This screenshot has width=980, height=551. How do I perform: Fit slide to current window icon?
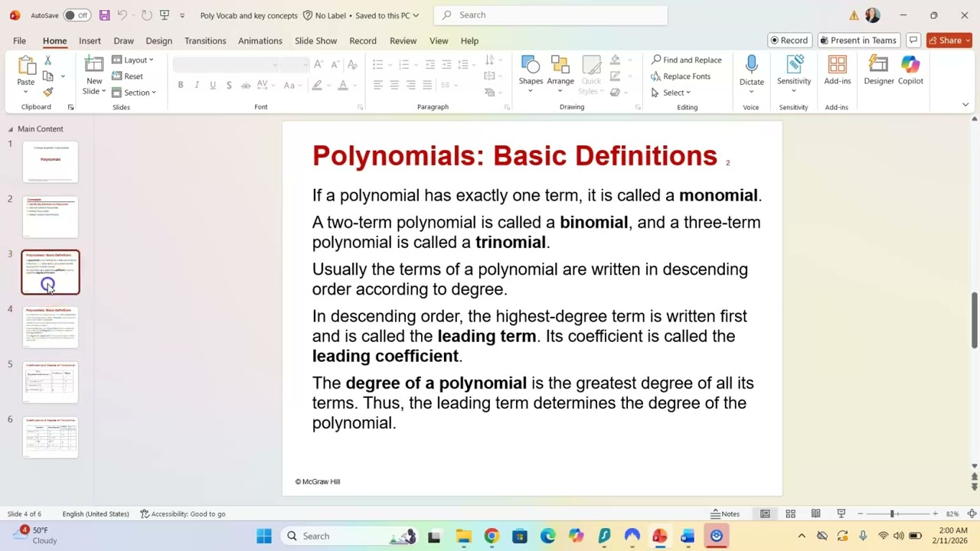tap(972, 514)
